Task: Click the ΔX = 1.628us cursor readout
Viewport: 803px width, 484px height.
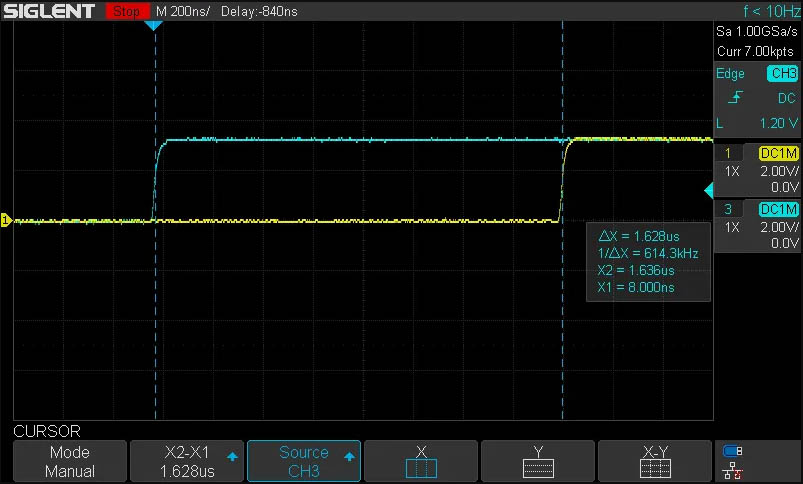Action: coord(639,236)
